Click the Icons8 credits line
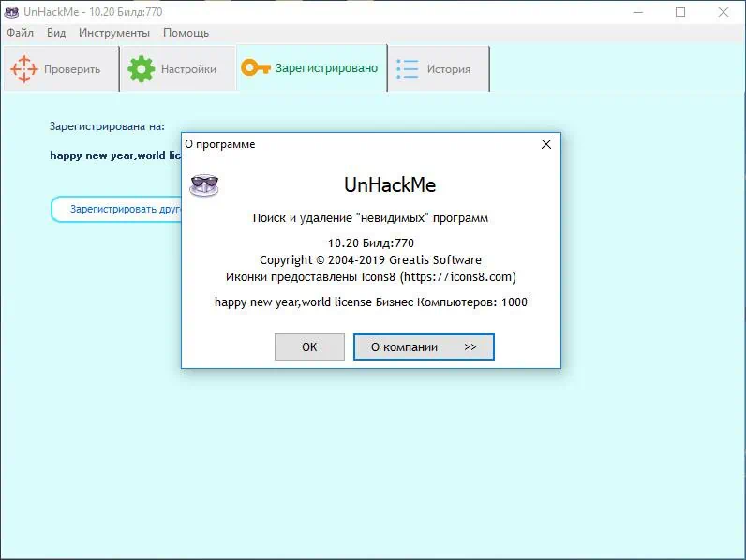The height and width of the screenshot is (560, 746). pyautogui.click(x=370, y=276)
